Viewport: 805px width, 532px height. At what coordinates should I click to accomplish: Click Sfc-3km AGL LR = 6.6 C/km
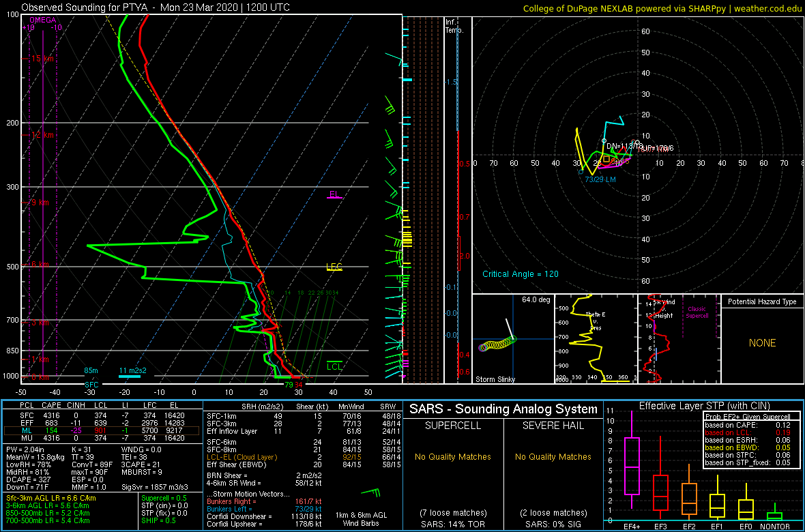[x=51, y=499]
